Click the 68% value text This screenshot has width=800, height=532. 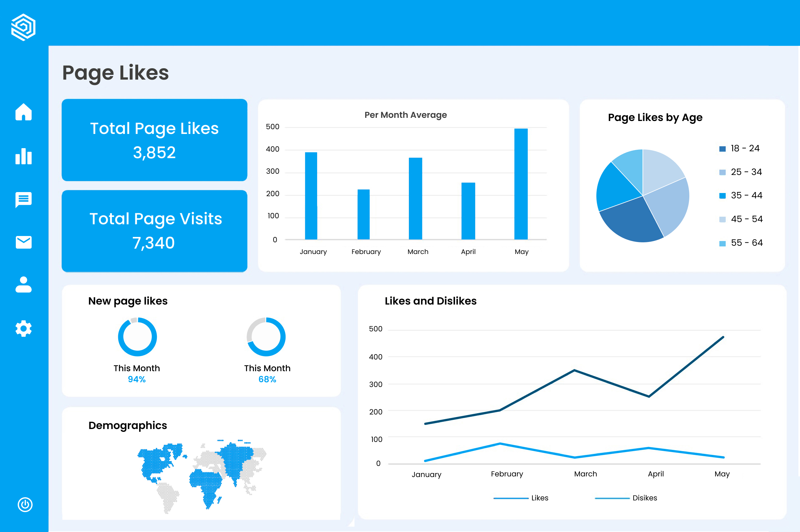[267, 379]
